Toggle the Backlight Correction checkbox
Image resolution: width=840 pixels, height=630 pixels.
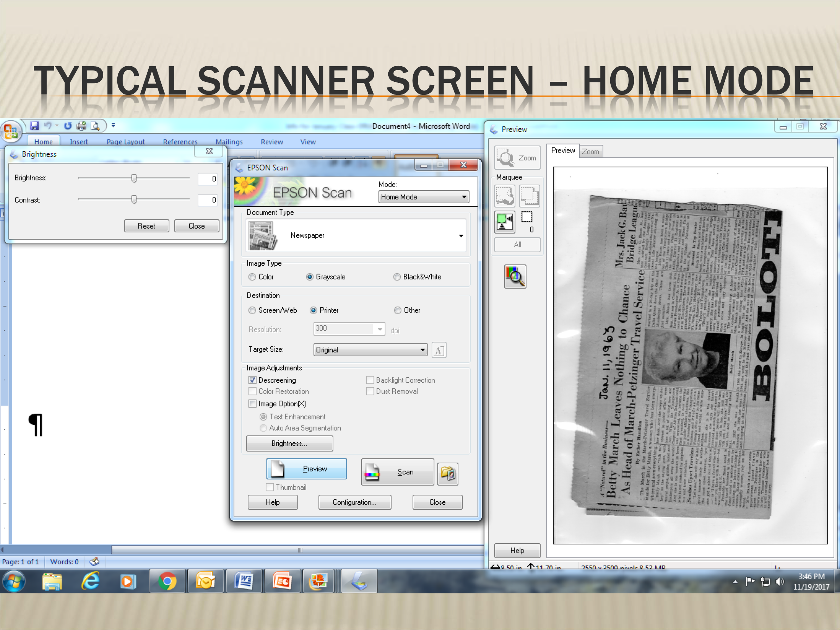point(370,380)
